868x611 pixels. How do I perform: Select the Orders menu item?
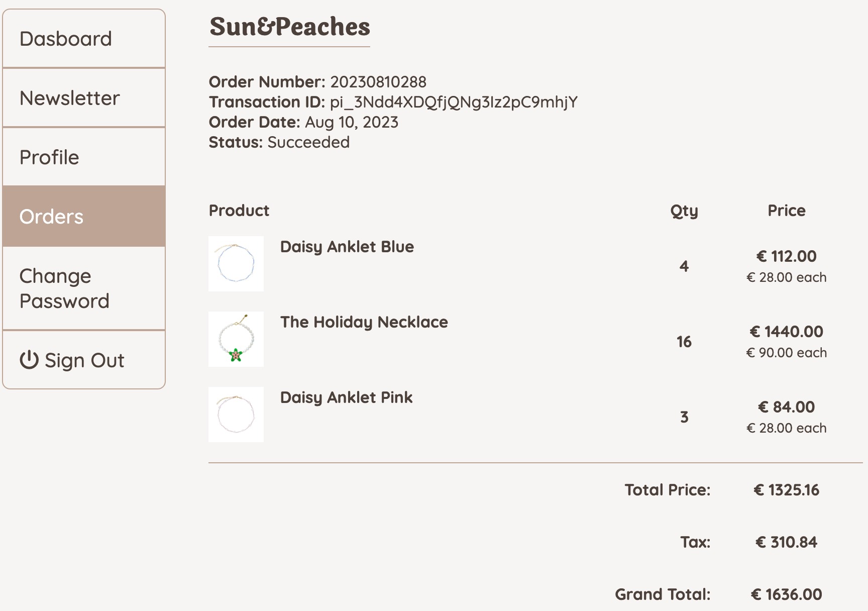point(51,217)
